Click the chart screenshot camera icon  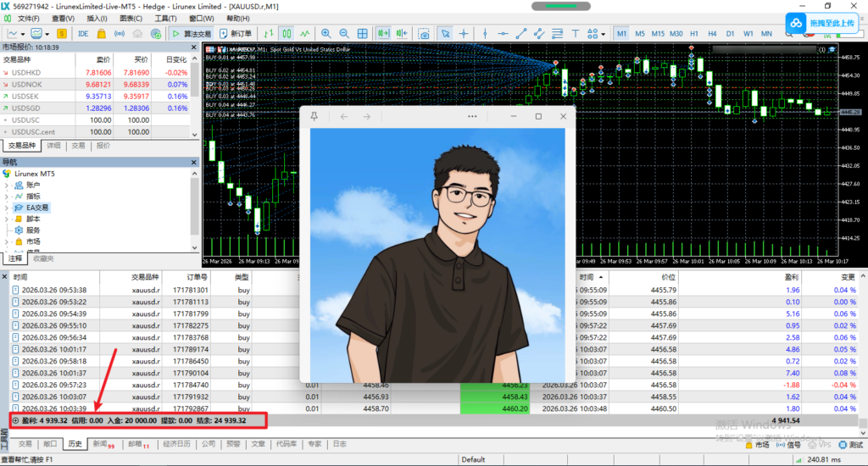point(423,34)
